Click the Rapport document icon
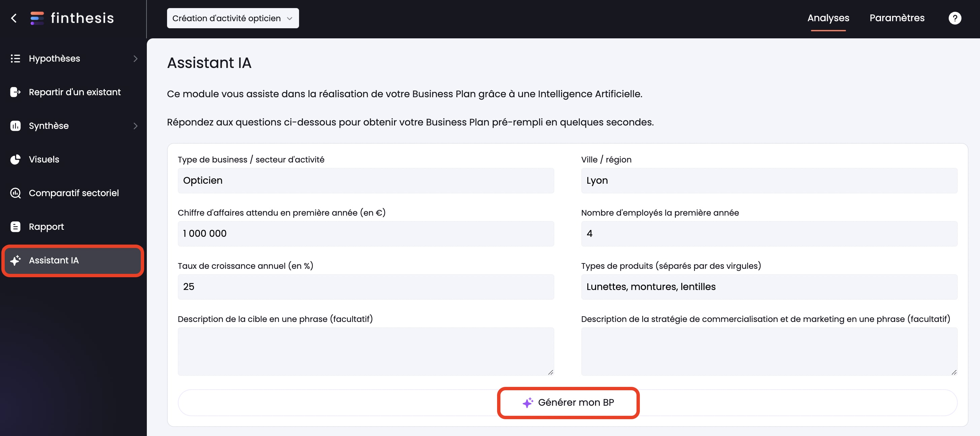 coord(15,226)
